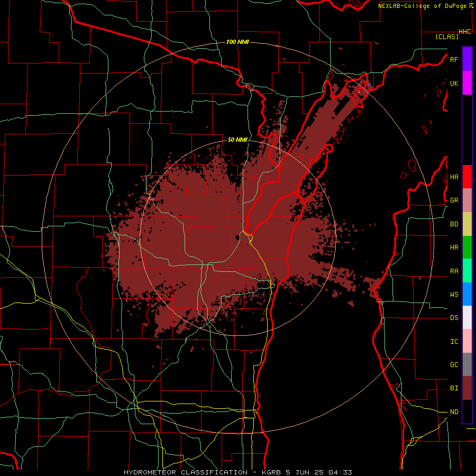Viewport: 476px width, 476px height.
Task: Click the UK magenta legend swatch
Action: [467, 83]
